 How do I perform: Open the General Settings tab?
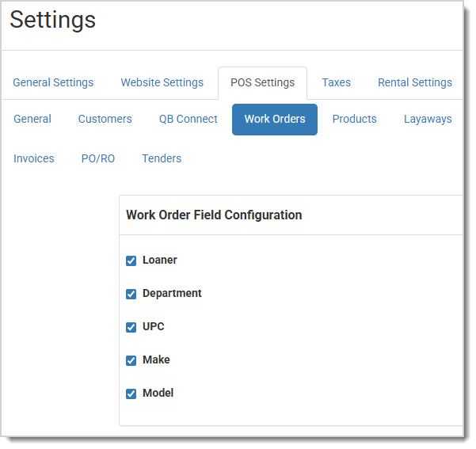53,82
